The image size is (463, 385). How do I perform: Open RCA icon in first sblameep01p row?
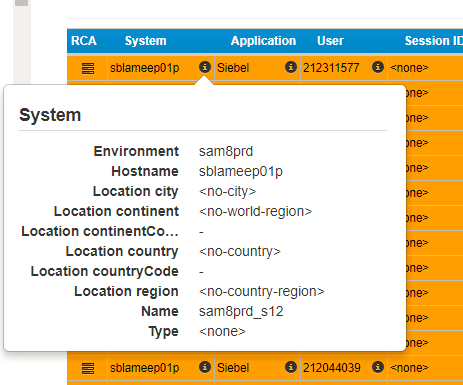(88, 68)
